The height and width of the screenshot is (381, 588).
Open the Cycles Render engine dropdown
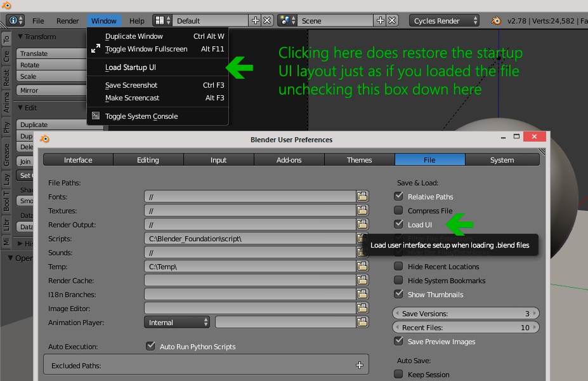click(x=445, y=21)
